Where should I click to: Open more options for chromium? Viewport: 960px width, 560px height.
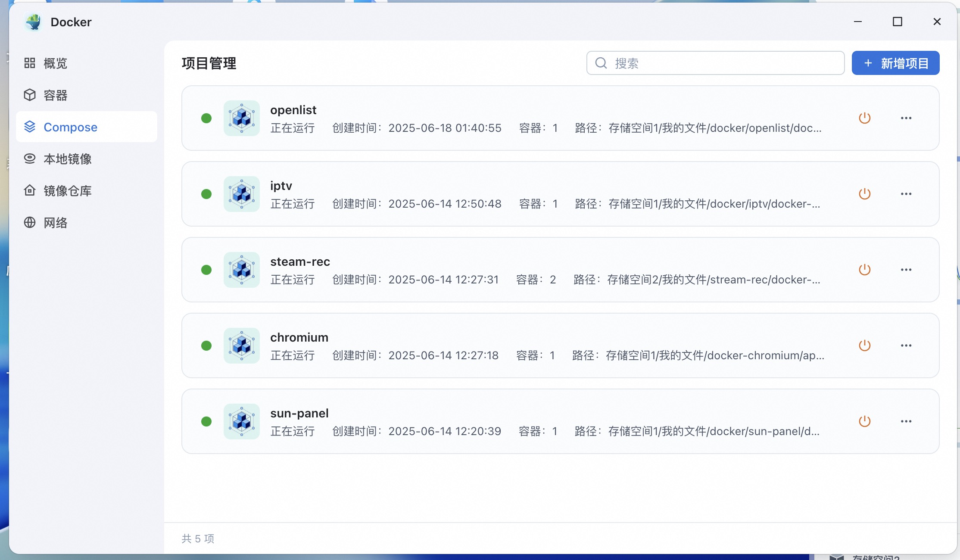906,345
